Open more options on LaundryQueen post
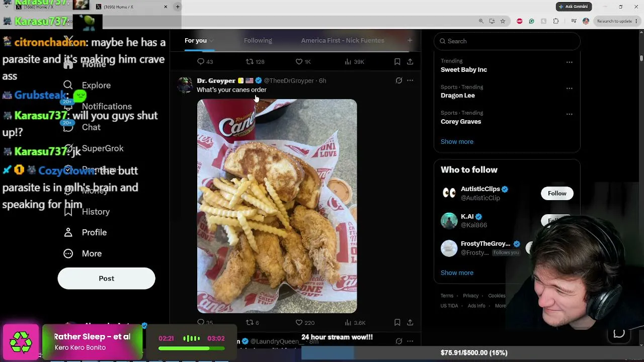 410,341
